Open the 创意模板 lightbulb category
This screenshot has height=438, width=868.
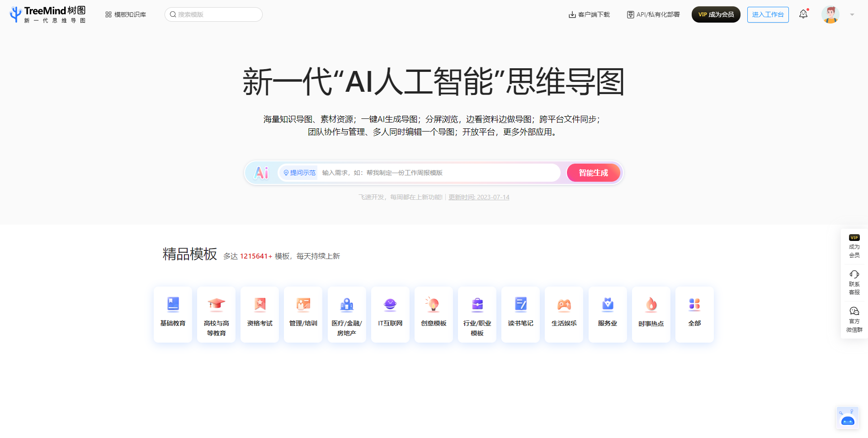click(x=434, y=314)
